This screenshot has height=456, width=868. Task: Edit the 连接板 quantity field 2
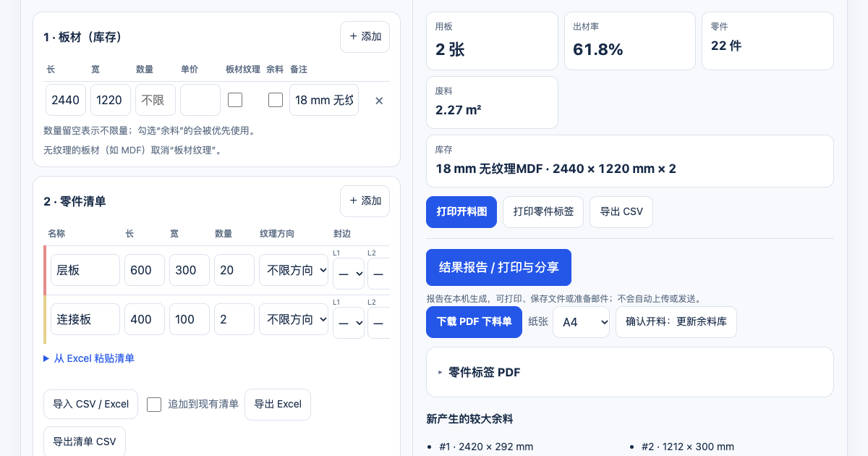234,319
